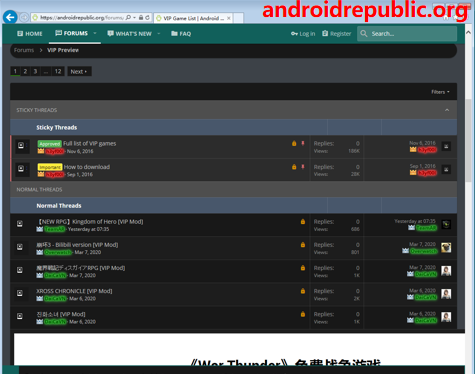Click the page vertical scrollbar
The height and width of the screenshot is (374, 476).
(x=468, y=140)
